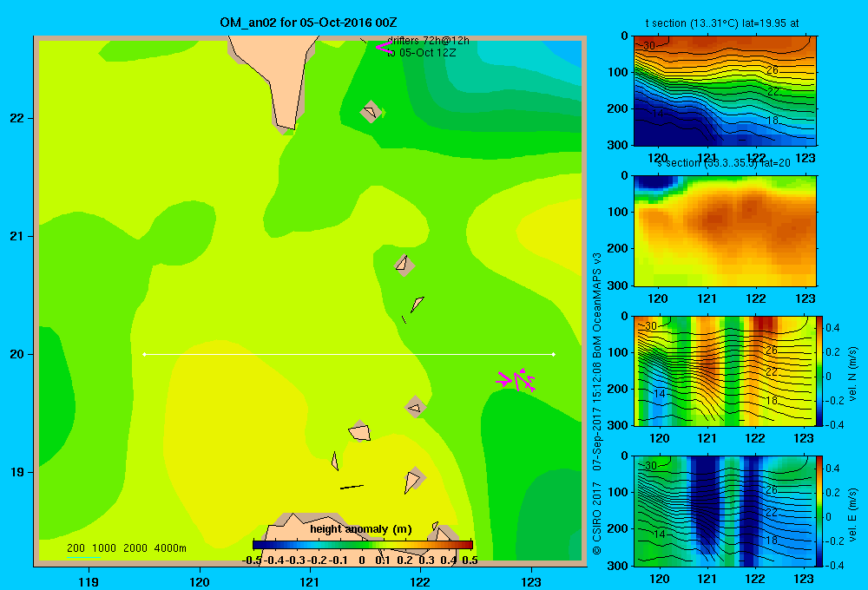Click the longitude 122 label on the main map
The image size is (868, 590).
pyautogui.click(x=420, y=581)
